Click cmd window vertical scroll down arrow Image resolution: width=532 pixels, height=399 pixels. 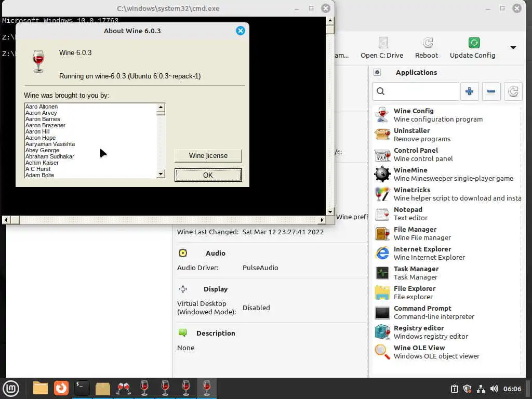click(330, 212)
